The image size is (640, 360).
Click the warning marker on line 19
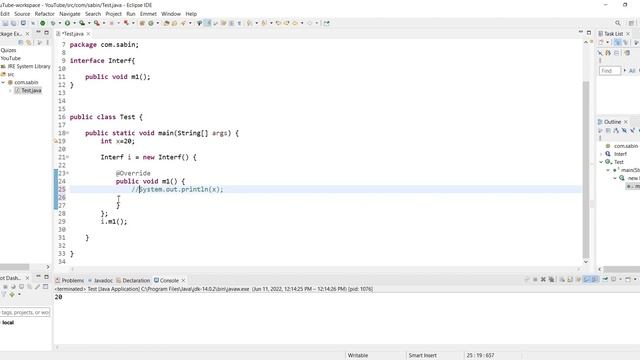click(56, 141)
